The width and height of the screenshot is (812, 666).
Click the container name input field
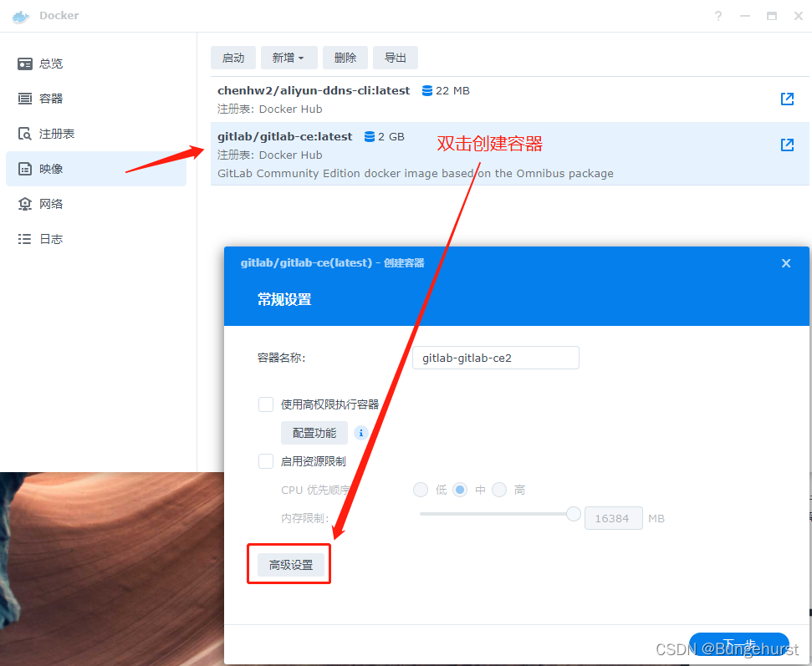pyautogui.click(x=495, y=358)
